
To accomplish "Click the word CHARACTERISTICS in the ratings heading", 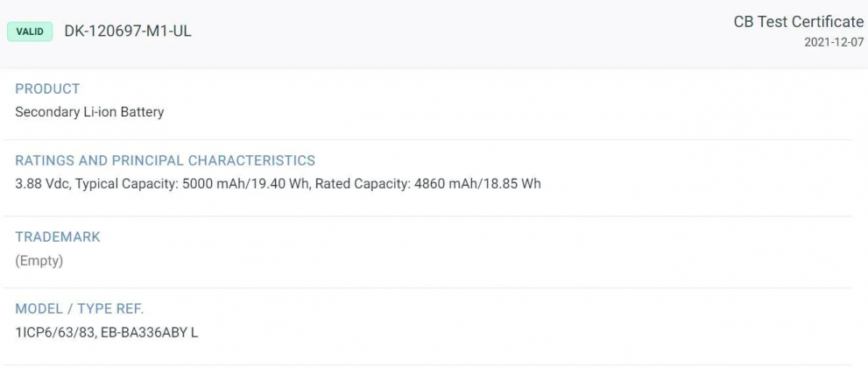I will click(x=251, y=160).
